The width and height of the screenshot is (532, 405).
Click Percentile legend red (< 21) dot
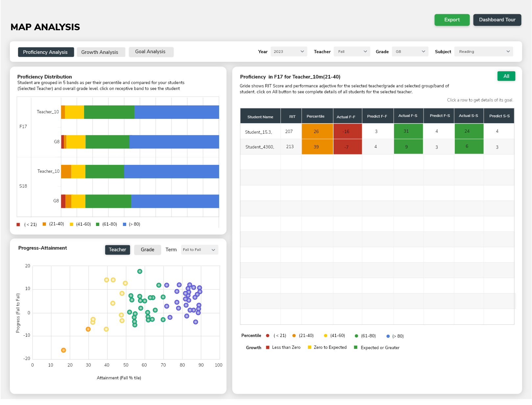coord(267,336)
